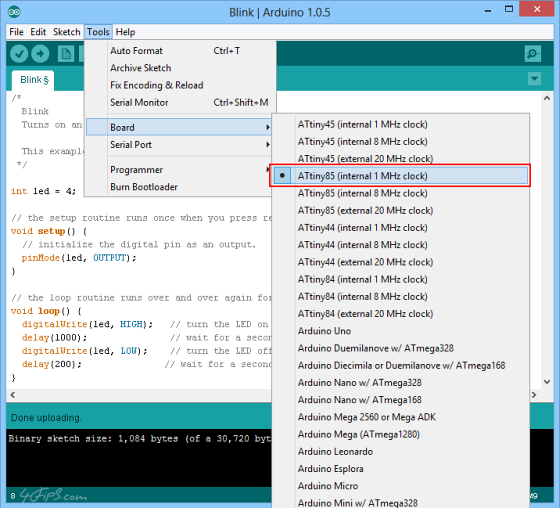Click 'Binary sketch size' console output
560x508 pixels.
tap(140, 439)
